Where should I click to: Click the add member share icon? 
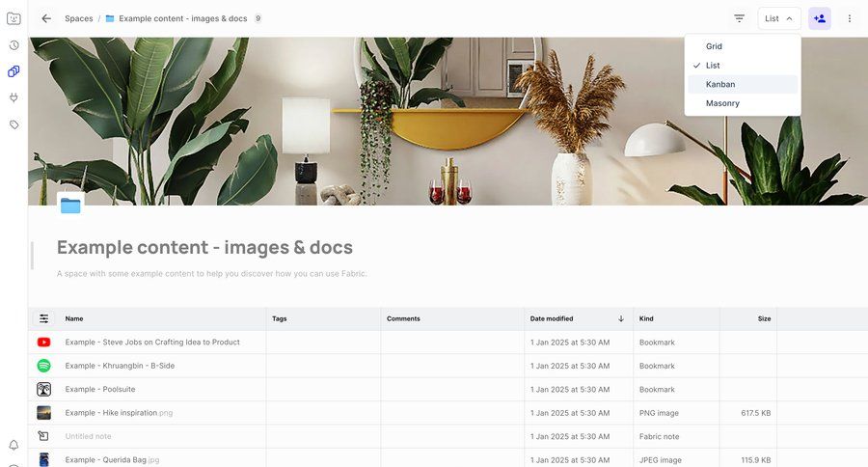pyautogui.click(x=819, y=18)
